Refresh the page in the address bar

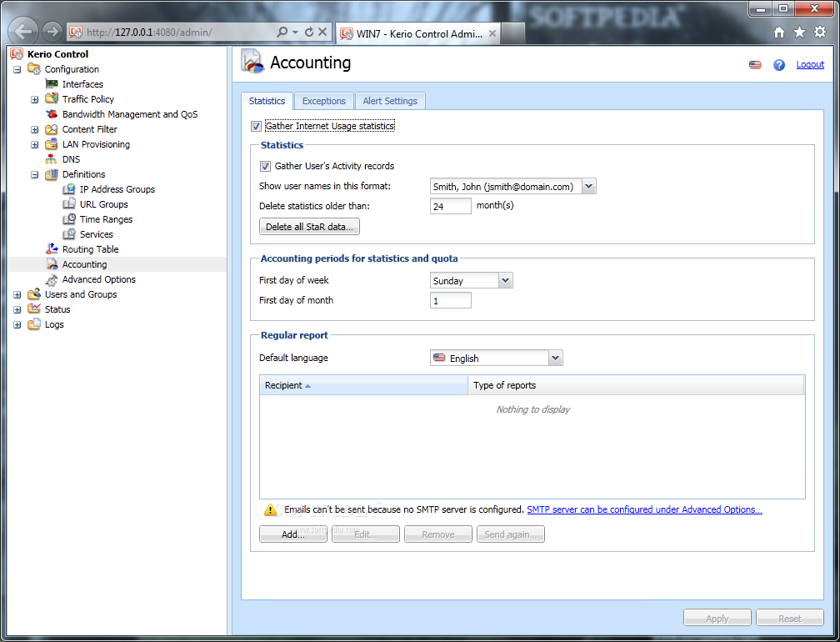coord(309,33)
